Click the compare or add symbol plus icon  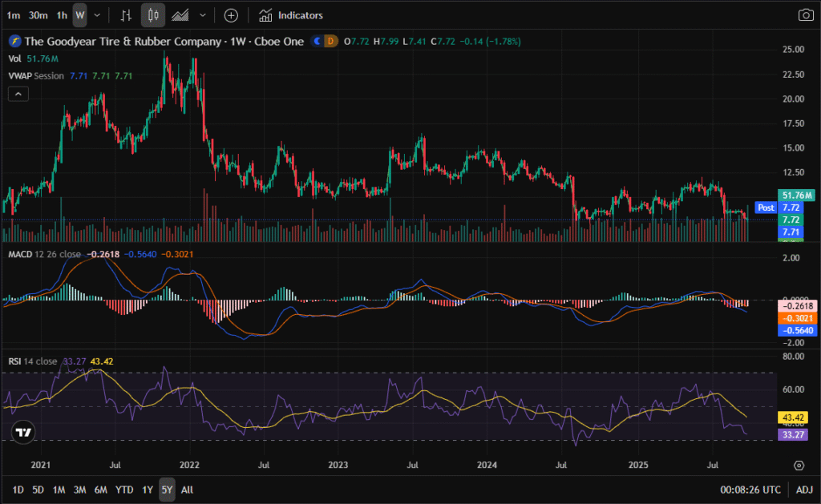point(231,15)
